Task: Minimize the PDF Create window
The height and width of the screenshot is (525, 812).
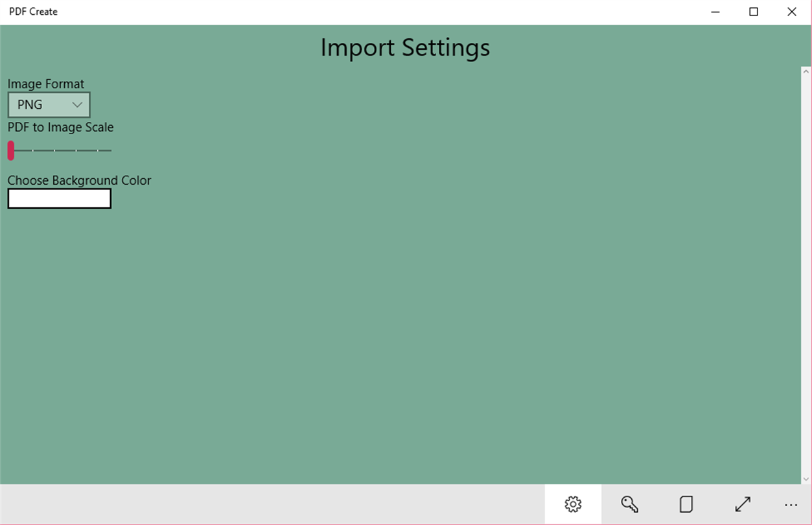Action: [x=715, y=12]
